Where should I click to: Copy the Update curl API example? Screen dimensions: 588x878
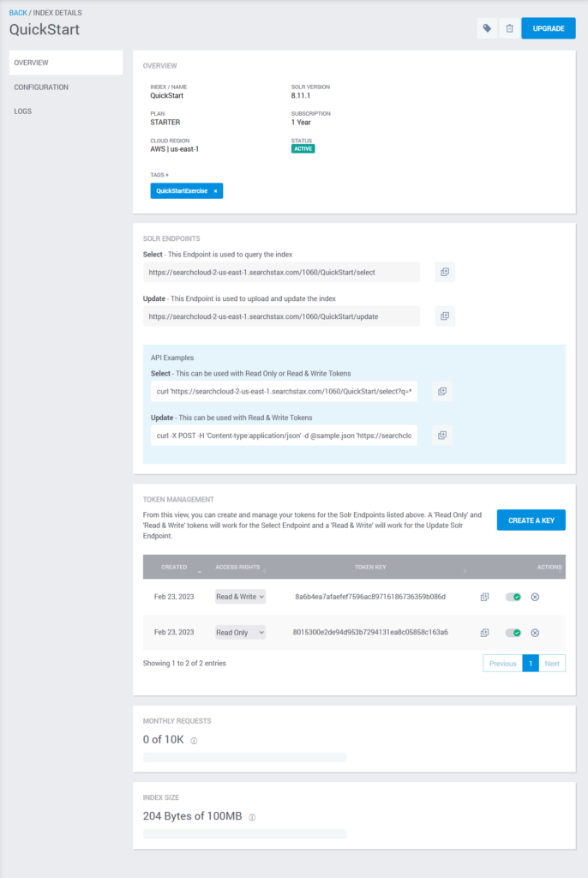coord(441,436)
